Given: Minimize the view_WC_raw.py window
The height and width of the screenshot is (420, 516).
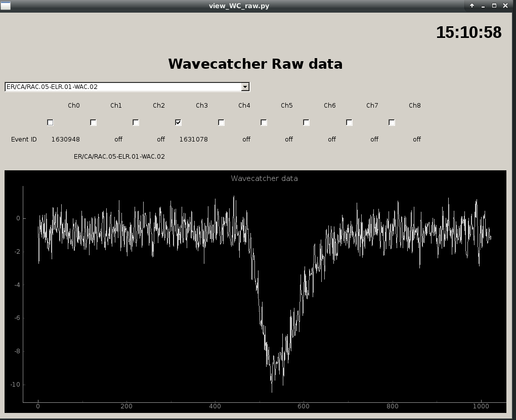Looking at the screenshot, I should point(483,6).
